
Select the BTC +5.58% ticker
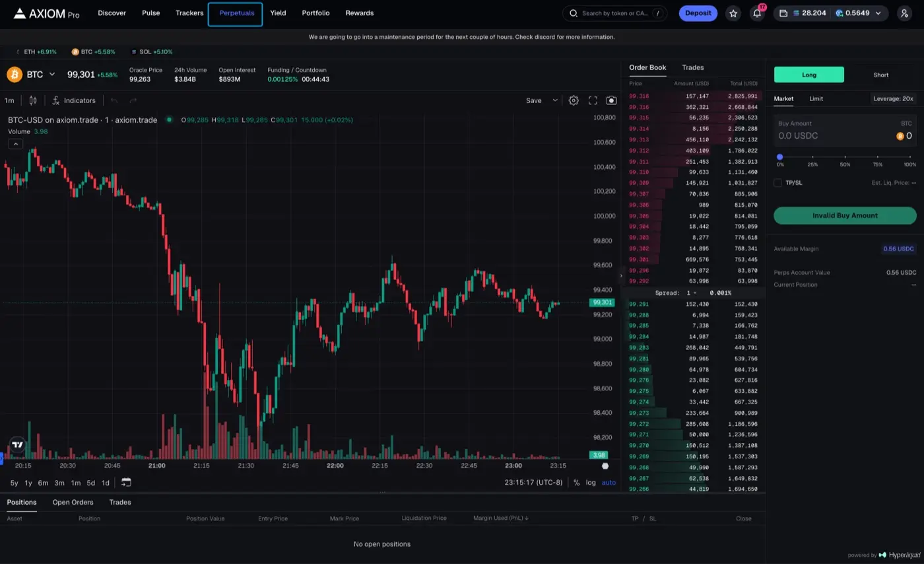[93, 52]
